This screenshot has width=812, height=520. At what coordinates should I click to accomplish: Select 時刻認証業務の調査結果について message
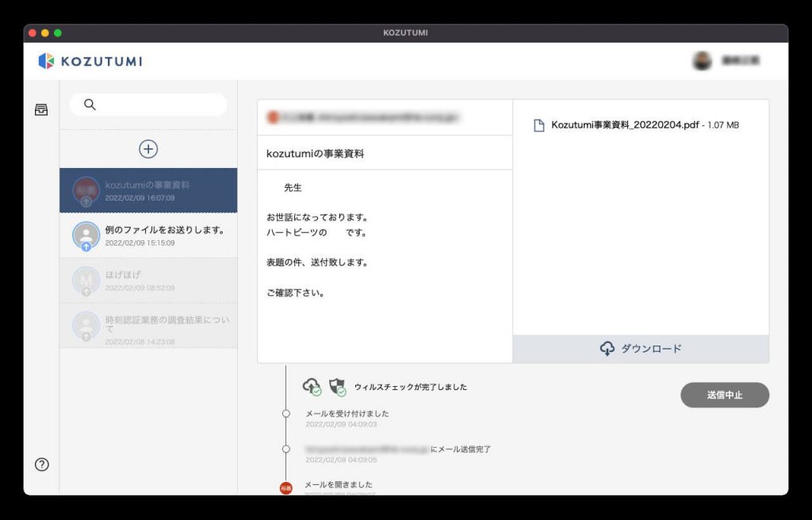click(148, 325)
